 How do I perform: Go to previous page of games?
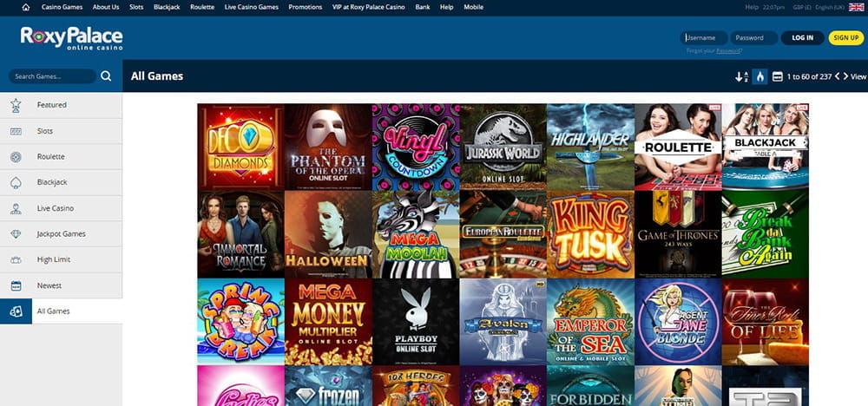click(838, 76)
